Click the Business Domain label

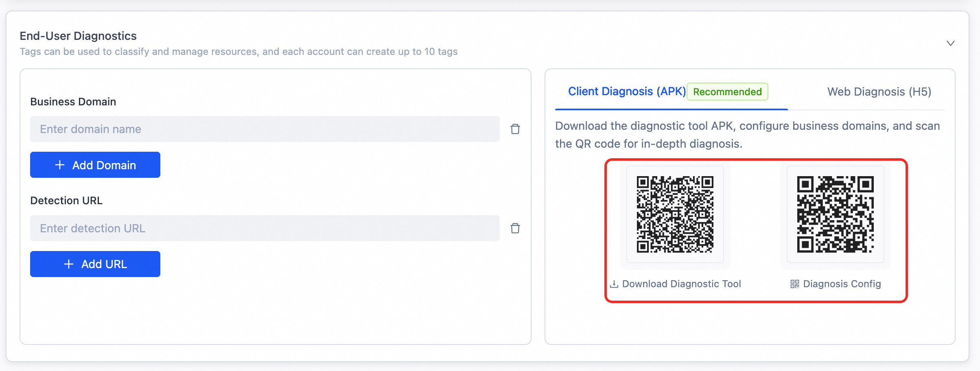click(x=73, y=102)
